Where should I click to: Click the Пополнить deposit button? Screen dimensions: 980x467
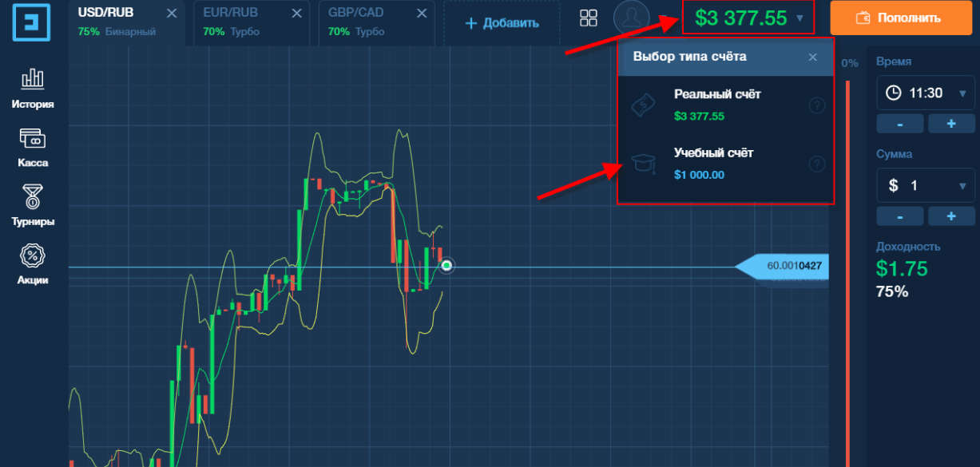click(900, 18)
